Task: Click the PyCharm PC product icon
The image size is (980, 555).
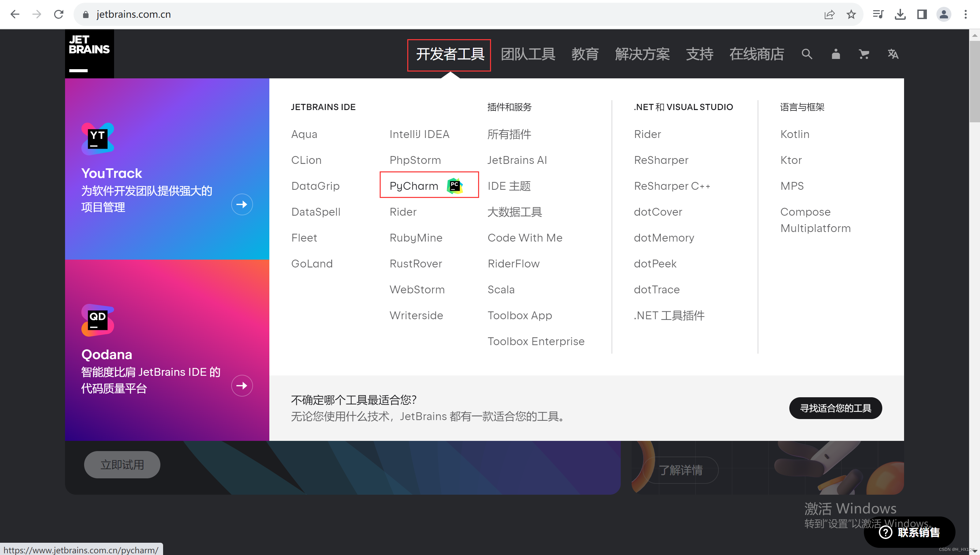Action: click(454, 186)
